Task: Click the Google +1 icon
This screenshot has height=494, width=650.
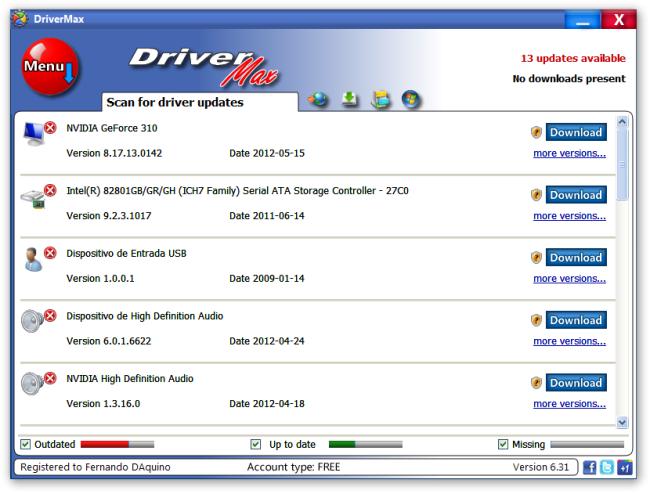Action: tap(624, 467)
